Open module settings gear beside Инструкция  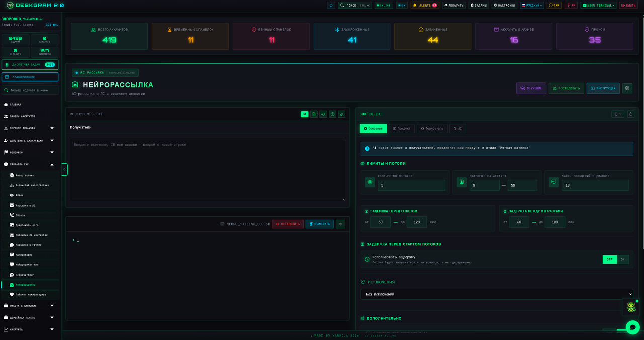coord(627,88)
